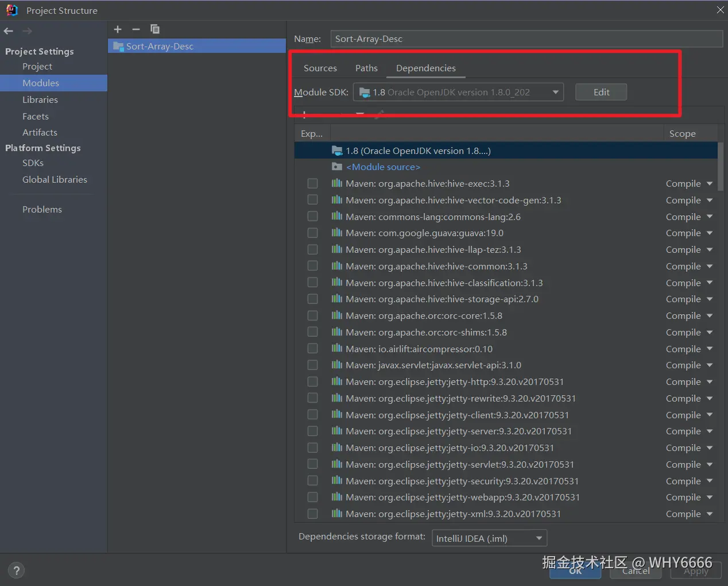Select Sort-Array-Desc module in tree

[x=197, y=46]
